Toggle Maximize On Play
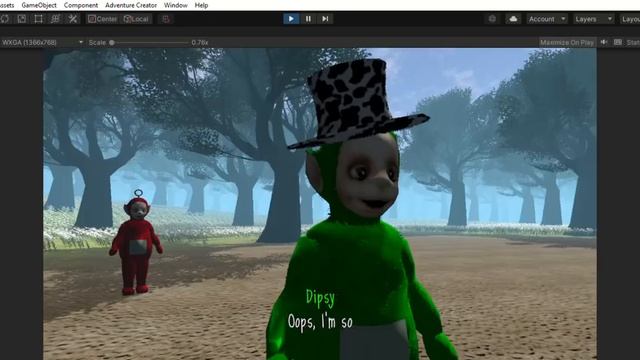Image resolution: width=640 pixels, height=360 pixels. (x=567, y=42)
